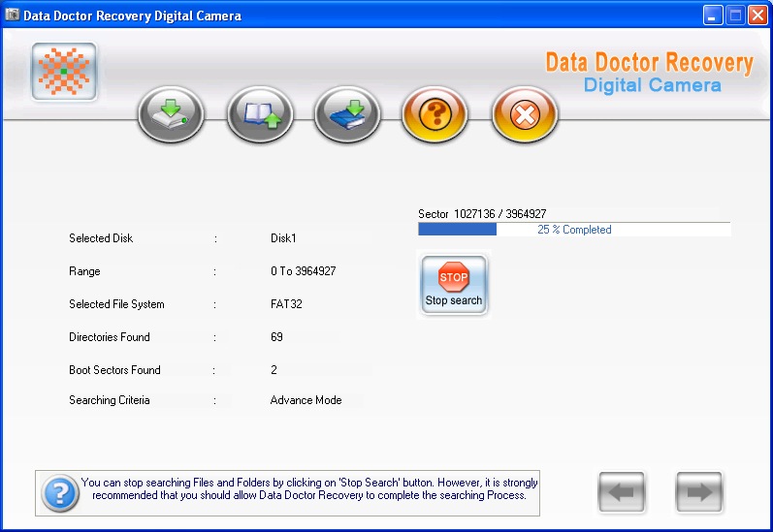Open help via the question mark toolbar button

(x=435, y=114)
